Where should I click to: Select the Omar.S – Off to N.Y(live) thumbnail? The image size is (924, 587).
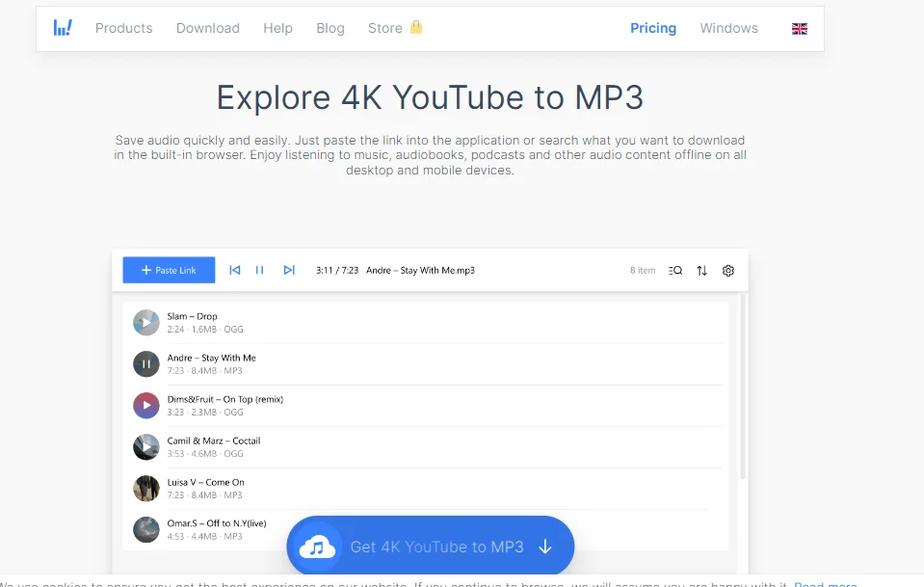pos(146,529)
